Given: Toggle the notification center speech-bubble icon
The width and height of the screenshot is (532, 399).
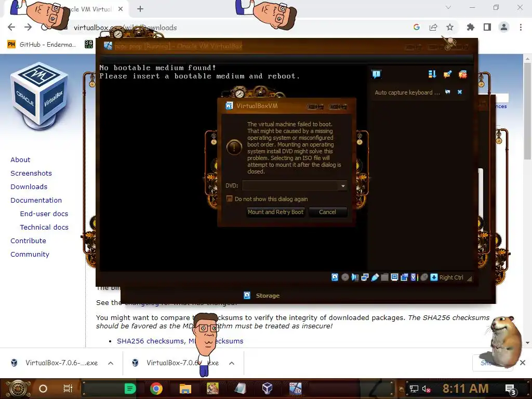Looking at the screenshot, I should (x=376, y=74).
